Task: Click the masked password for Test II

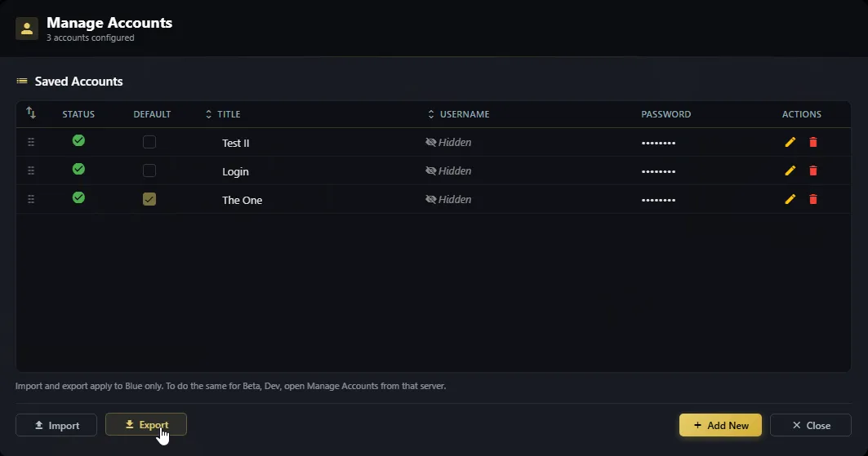Action: point(658,143)
